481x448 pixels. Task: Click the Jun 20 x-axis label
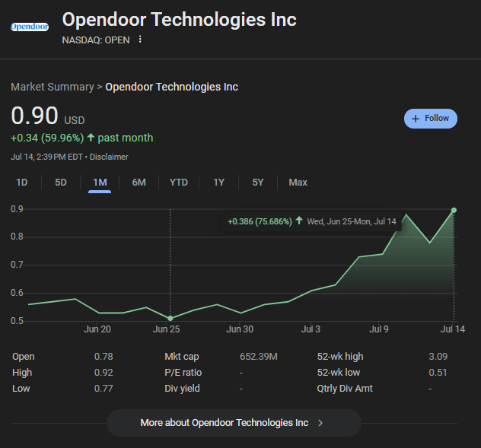pos(97,329)
